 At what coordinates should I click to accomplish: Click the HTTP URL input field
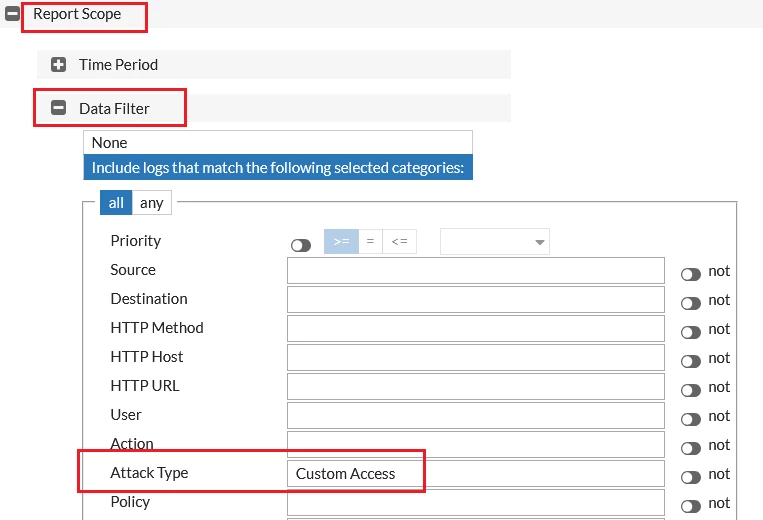point(476,386)
